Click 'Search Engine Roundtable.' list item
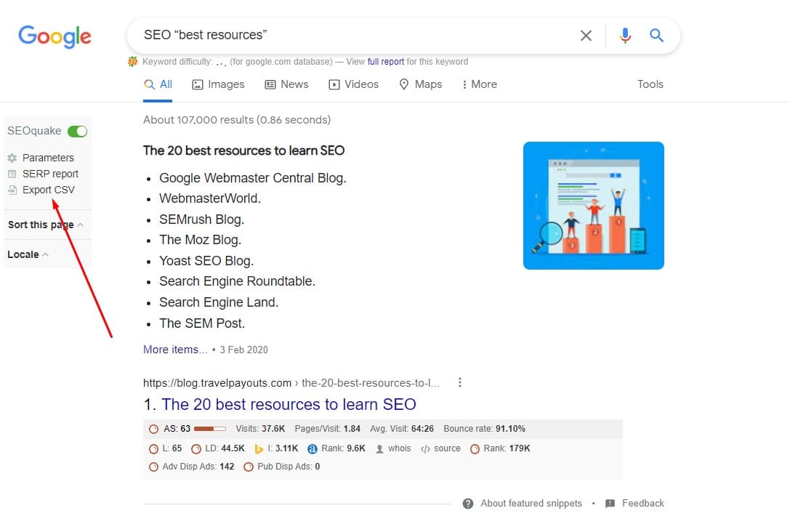 (238, 281)
